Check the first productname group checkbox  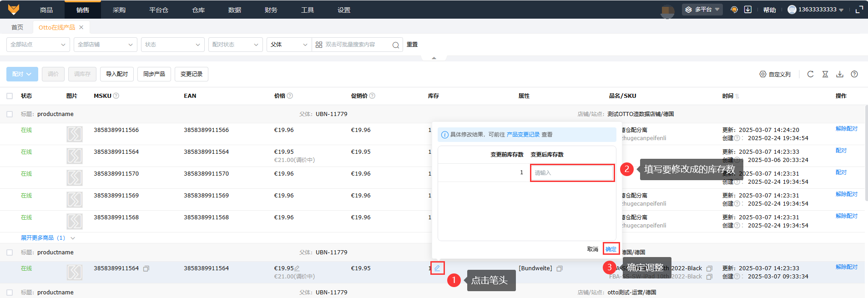pos(10,114)
